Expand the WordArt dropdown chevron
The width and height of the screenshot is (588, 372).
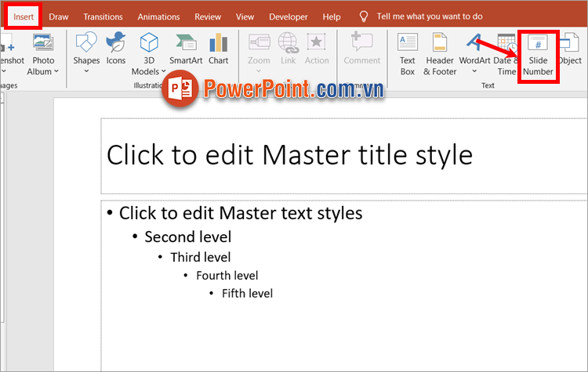(474, 70)
